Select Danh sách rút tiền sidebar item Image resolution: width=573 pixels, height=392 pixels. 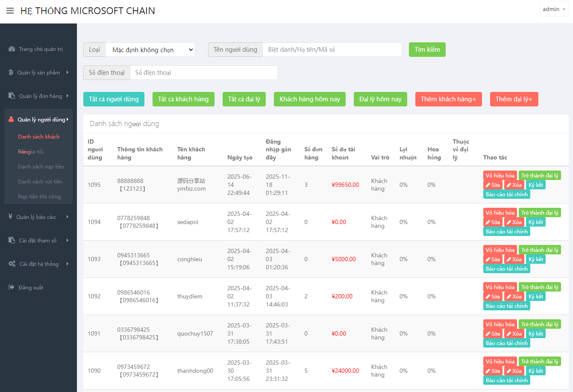click(x=40, y=182)
